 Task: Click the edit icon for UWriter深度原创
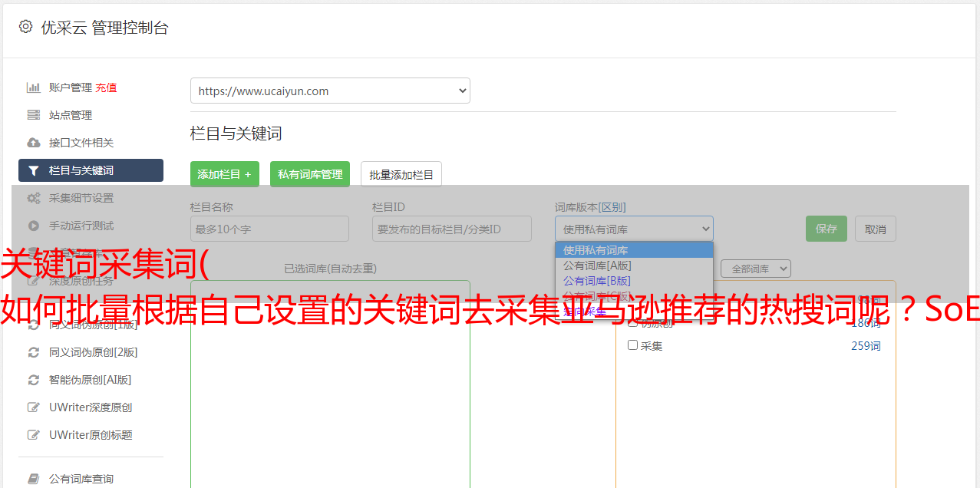(x=33, y=407)
